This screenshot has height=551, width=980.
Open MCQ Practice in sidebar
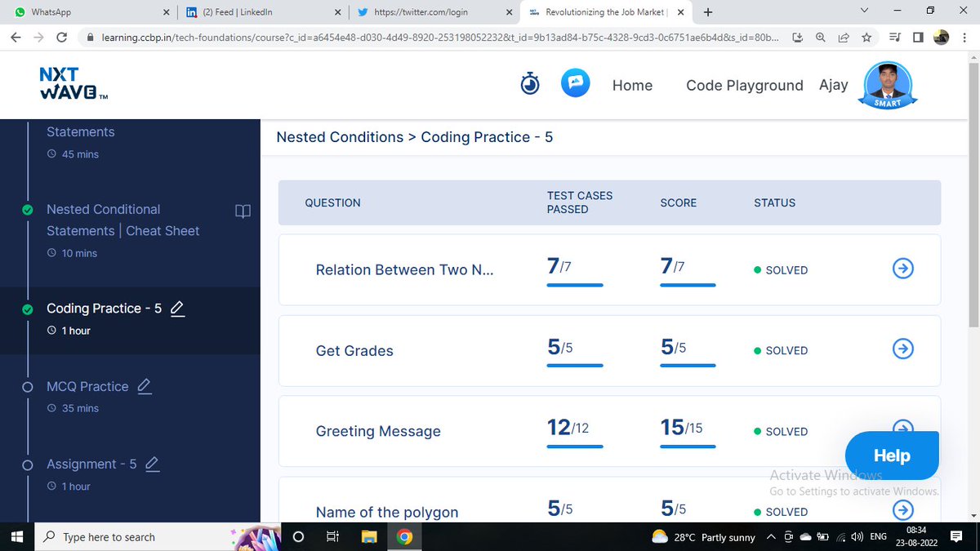[87, 386]
